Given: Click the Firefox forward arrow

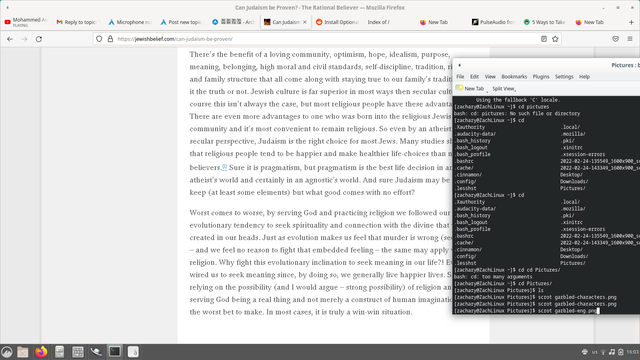Looking at the screenshot, I should click(24, 39).
